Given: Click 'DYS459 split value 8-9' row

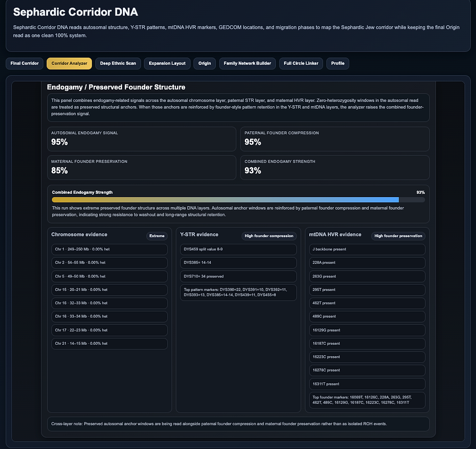Looking at the screenshot, I should (238, 249).
